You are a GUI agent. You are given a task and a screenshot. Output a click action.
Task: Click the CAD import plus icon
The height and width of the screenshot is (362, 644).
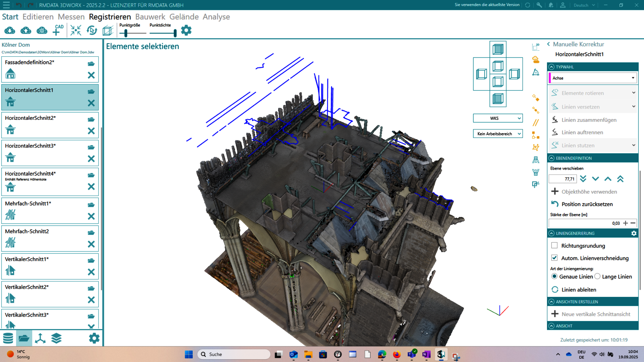tap(58, 30)
